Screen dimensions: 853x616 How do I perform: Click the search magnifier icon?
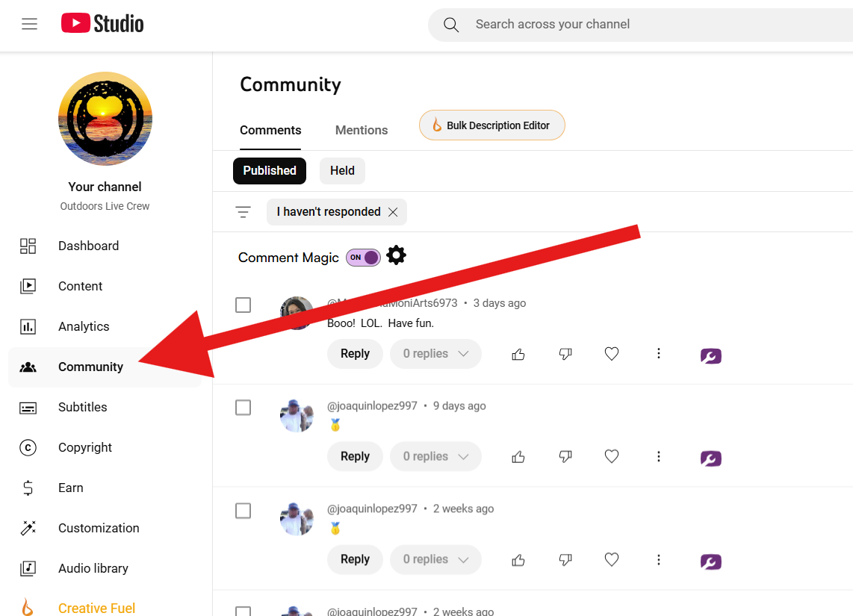pos(451,25)
